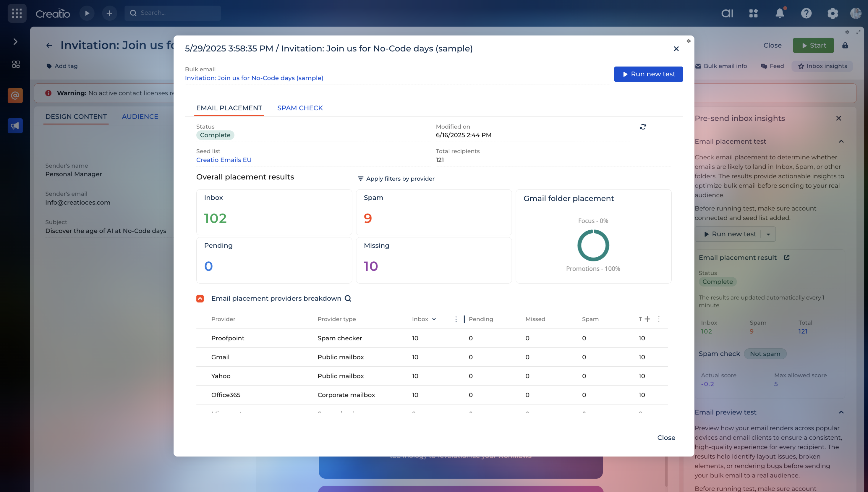Open the help question mark icon

pyautogui.click(x=806, y=13)
